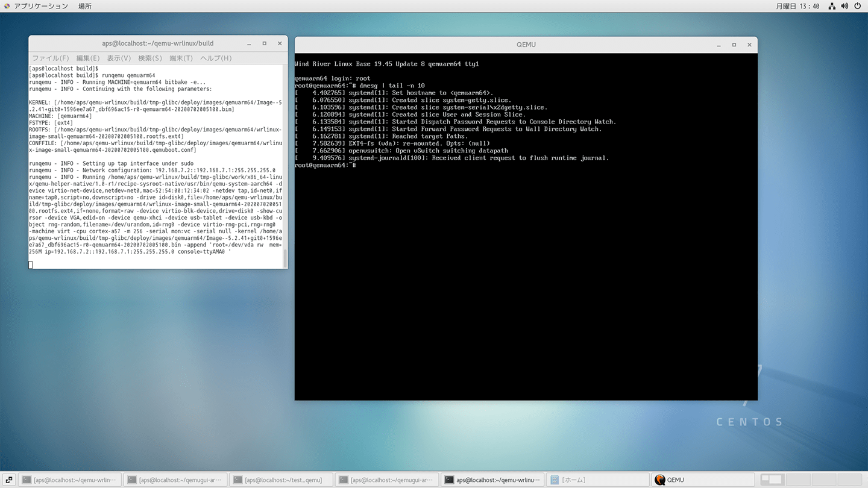Click 'openvswitch: Open vSwitch switching datapath' line
The height and width of the screenshot is (488, 868).
(x=401, y=151)
